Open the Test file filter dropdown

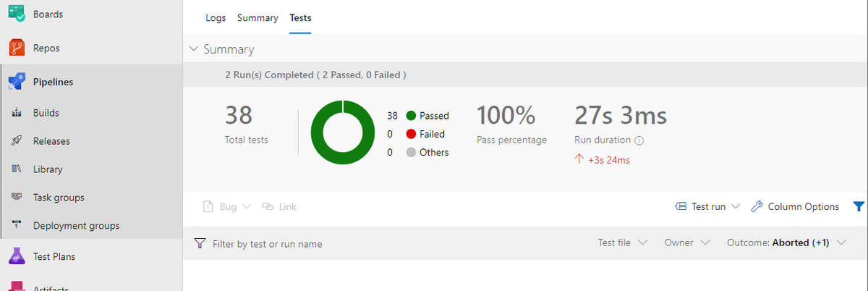point(622,243)
